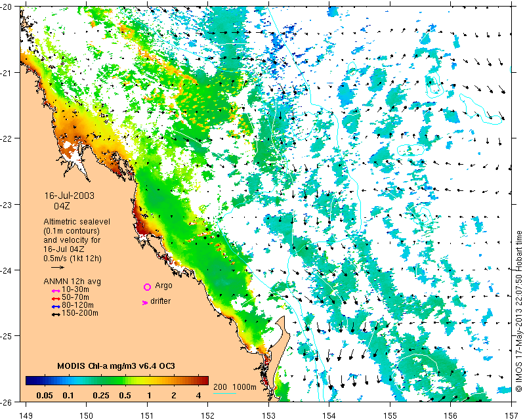
Task: Click the magenta Argo circle legend marker
Action: click(147, 287)
